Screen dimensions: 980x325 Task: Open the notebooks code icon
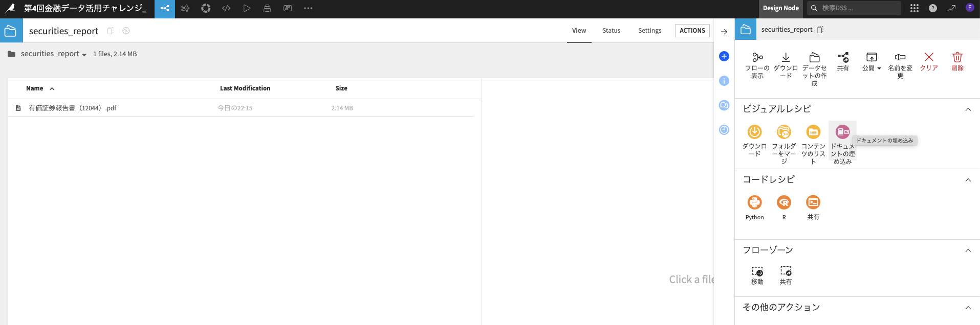pos(226,8)
